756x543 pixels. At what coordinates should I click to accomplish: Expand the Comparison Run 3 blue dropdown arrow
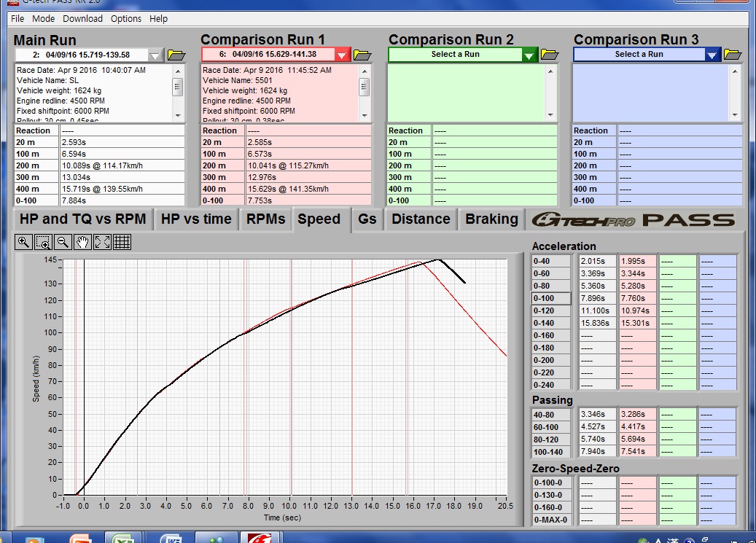click(712, 55)
